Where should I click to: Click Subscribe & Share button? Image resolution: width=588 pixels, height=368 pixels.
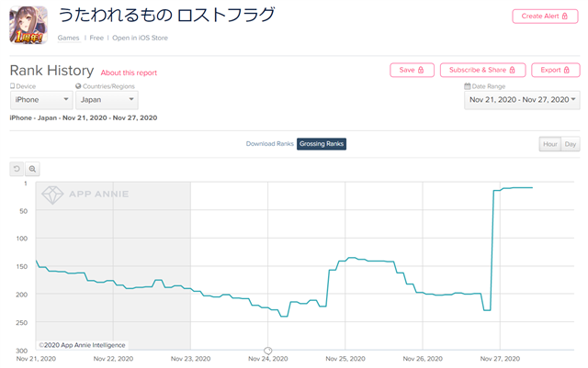pyautogui.click(x=482, y=70)
